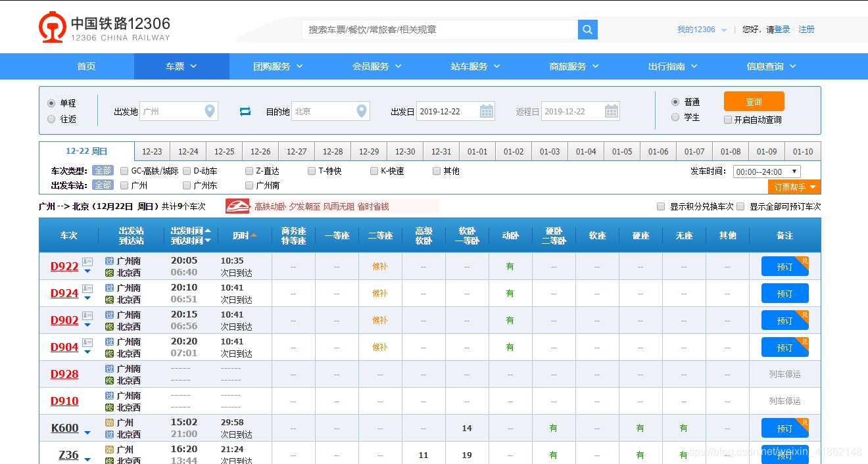Expand D904 train details arrow
The width and height of the screenshot is (868, 464).
[x=87, y=352]
